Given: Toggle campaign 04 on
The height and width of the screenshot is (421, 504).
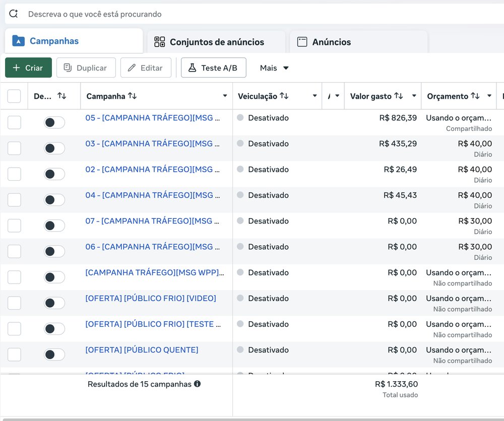Looking at the screenshot, I should click(54, 200).
